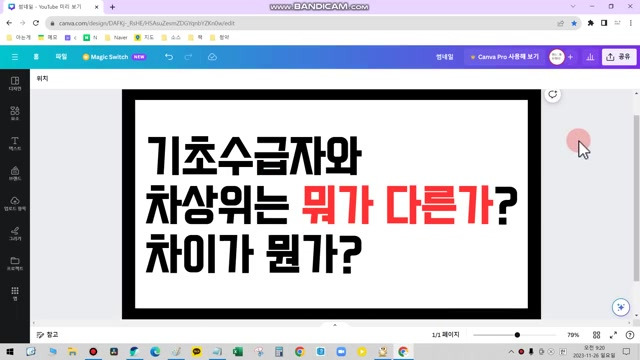The image size is (640, 360).
Task: Adjust the zoom slider handle
Action: tap(517, 335)
